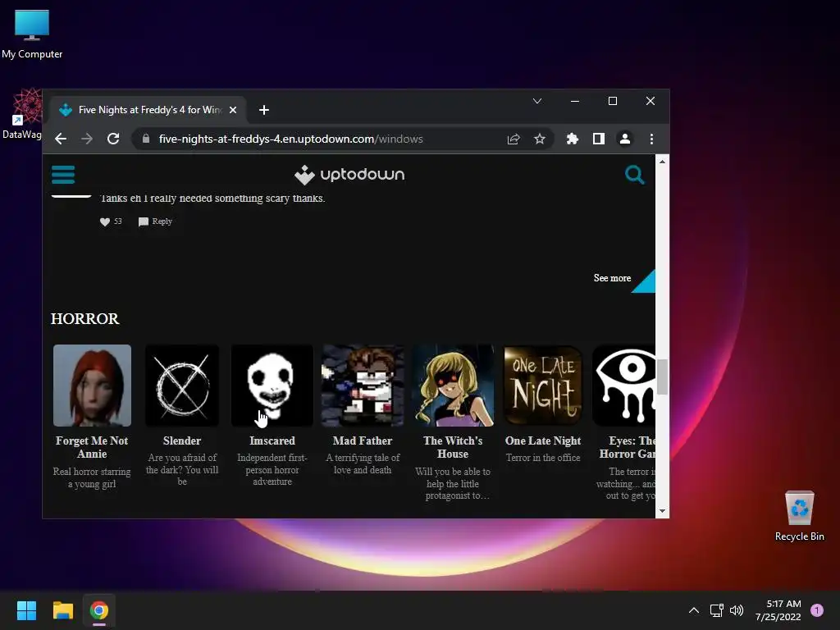
Task: Click the Slender title link
Action: point(182,441)
